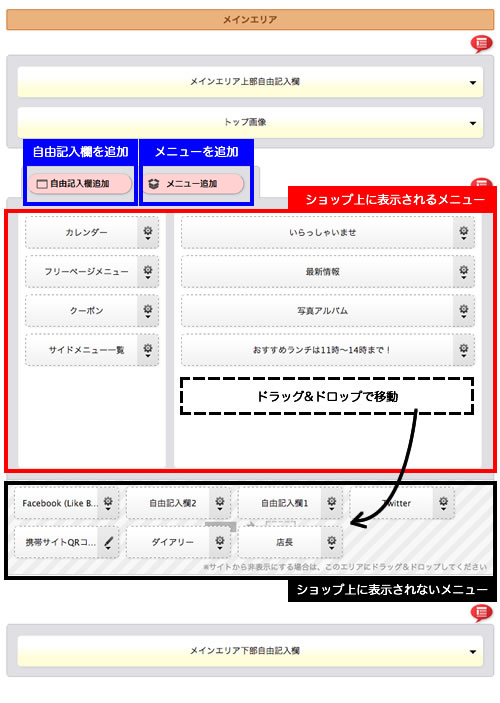Click the 自由記入欄追加 button
500x703 pixels.
pos(80,184)
